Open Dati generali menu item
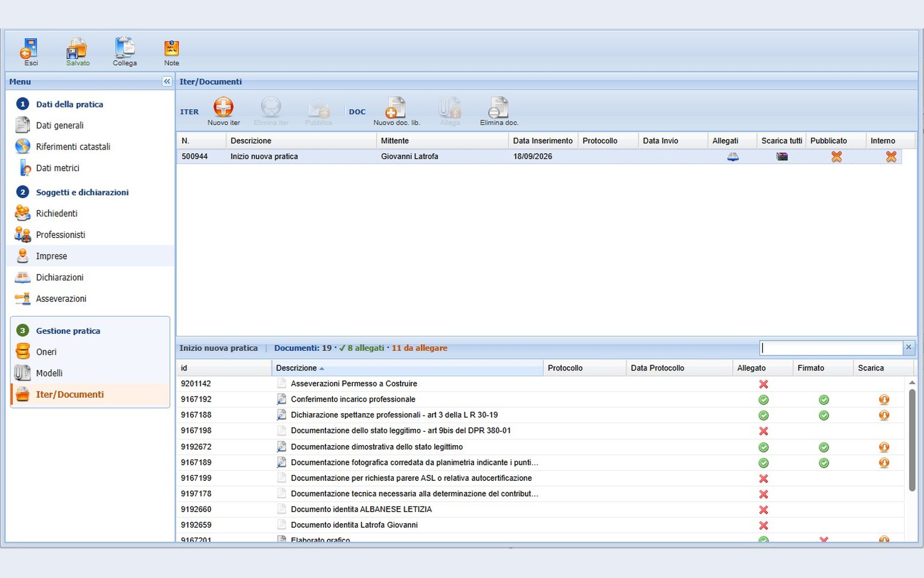 (59, 125)
